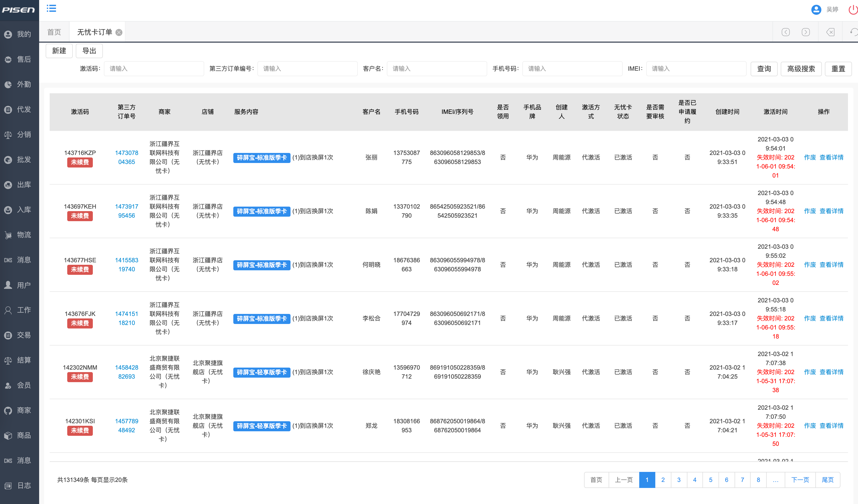
Task: Click the close-tabs icon in the tab bar
Action: (x=830, y=32)
